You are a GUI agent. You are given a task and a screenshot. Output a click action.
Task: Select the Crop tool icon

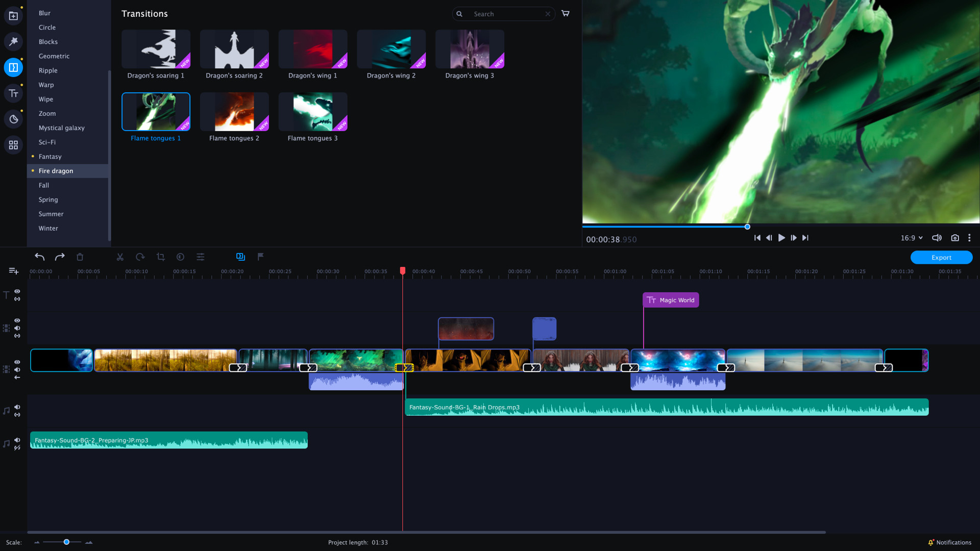coord(160,256)
